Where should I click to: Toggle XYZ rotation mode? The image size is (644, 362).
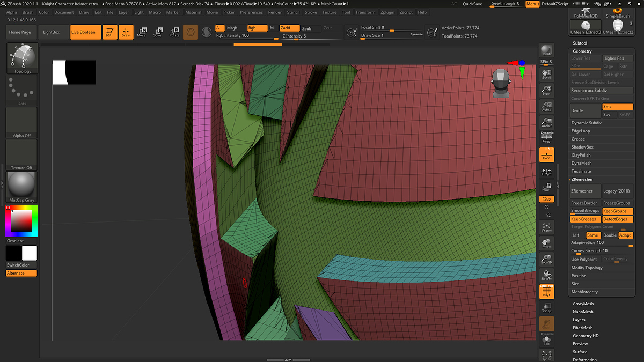546,199
